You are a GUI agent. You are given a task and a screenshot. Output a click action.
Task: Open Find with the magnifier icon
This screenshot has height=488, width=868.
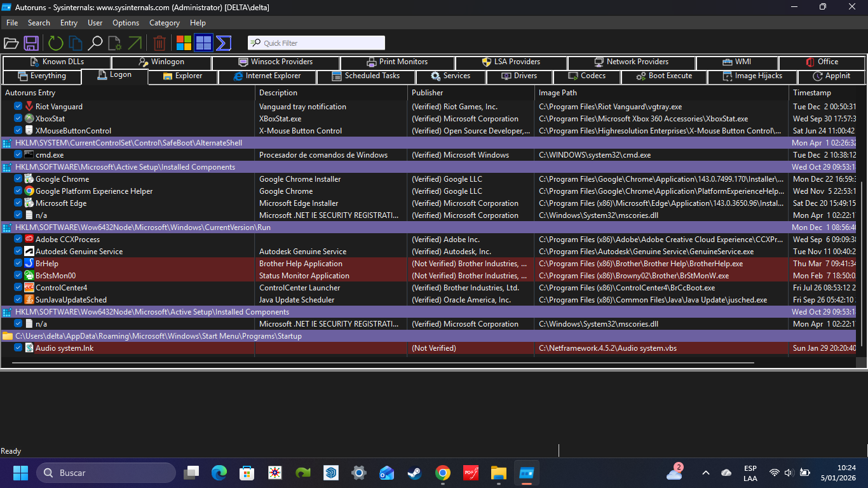point(95,43)
